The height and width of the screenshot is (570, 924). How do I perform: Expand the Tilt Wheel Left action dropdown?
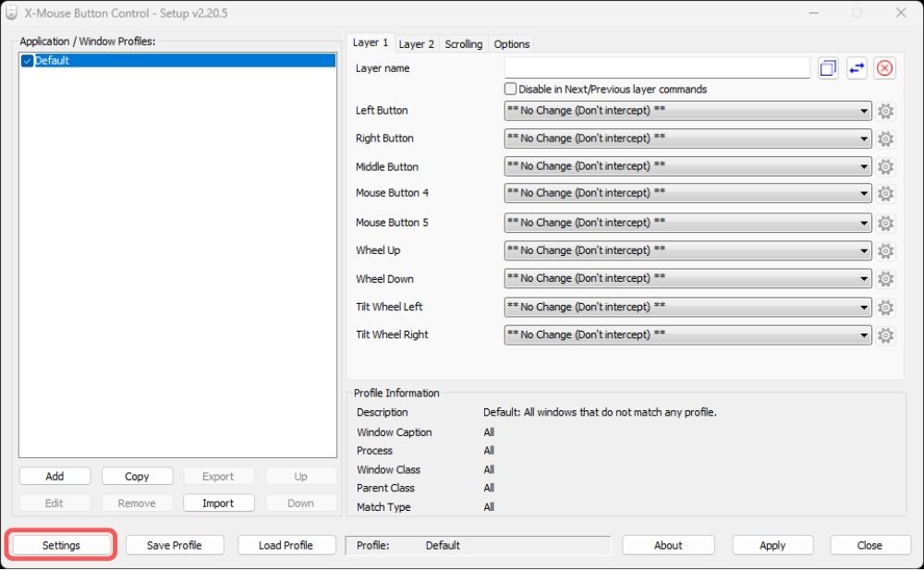[687, 307]
